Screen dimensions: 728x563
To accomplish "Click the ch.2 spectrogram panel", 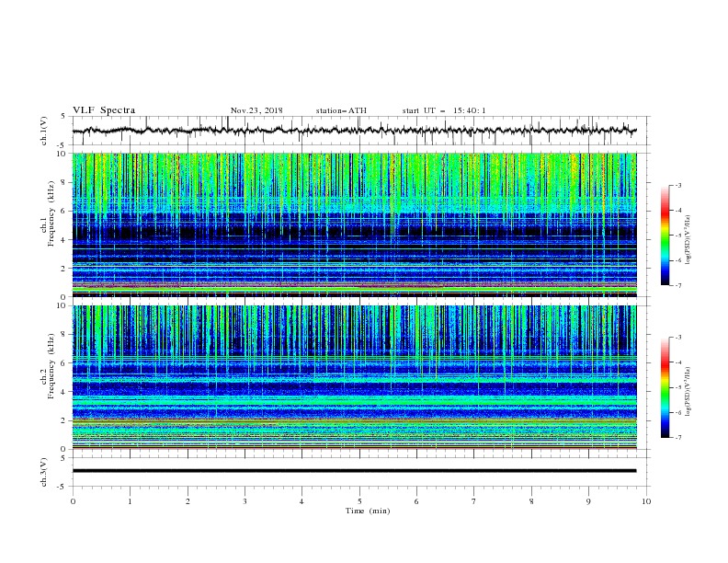I will click(x=355, y=377).
